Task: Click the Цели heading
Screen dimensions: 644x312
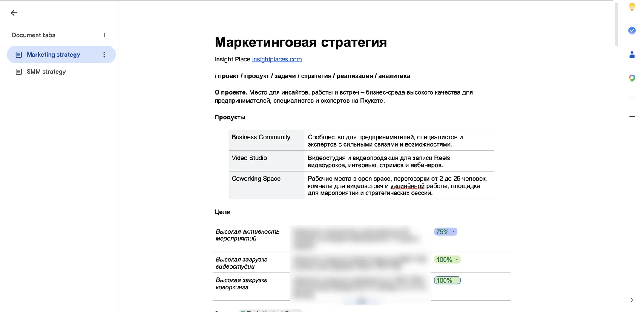Action: [x=222, y=212]
